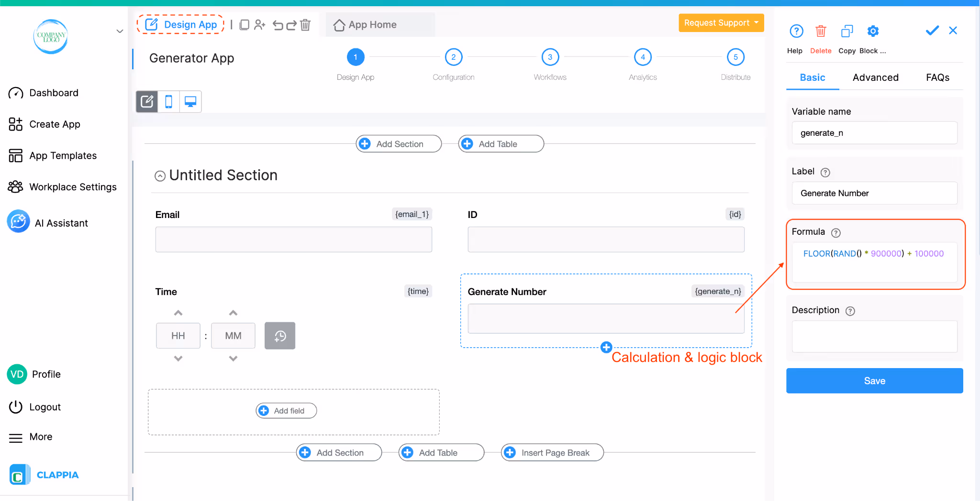The image size is (980, 501).
Task: Delete the selected block
Action: pos(821,31)
